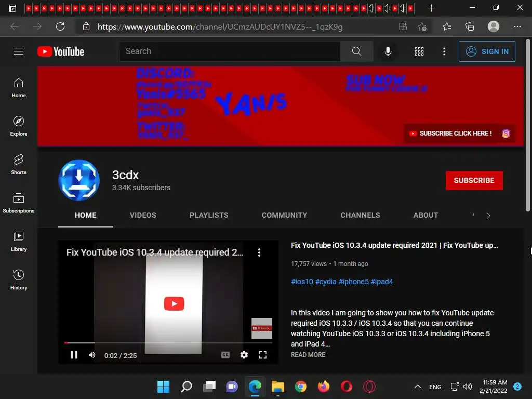This screenshot has height=399, width=532.
Task: Open the Windows Start menu
Action: tap(163, 387)
